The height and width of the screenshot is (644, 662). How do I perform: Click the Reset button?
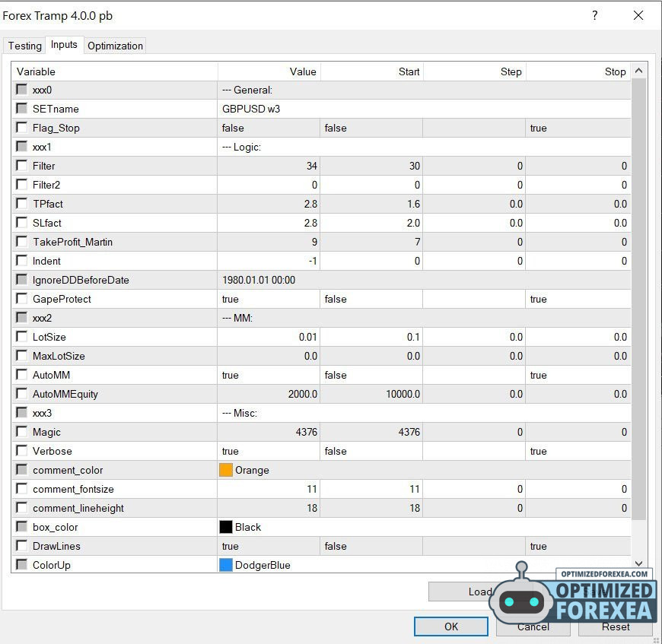tap(615, 627)
